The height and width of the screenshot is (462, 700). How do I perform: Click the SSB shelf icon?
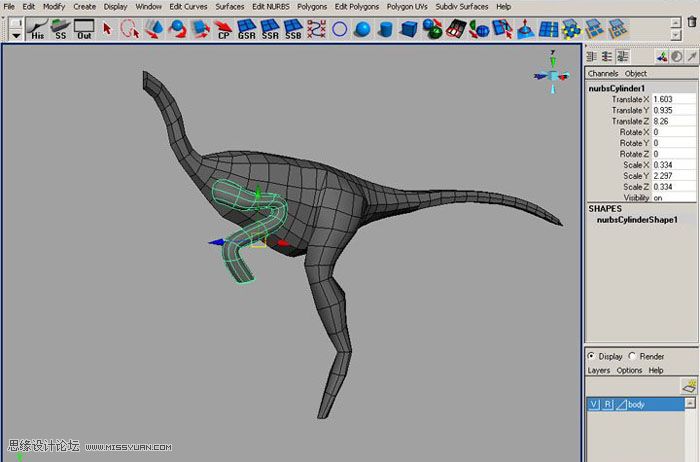coord(293,28)
